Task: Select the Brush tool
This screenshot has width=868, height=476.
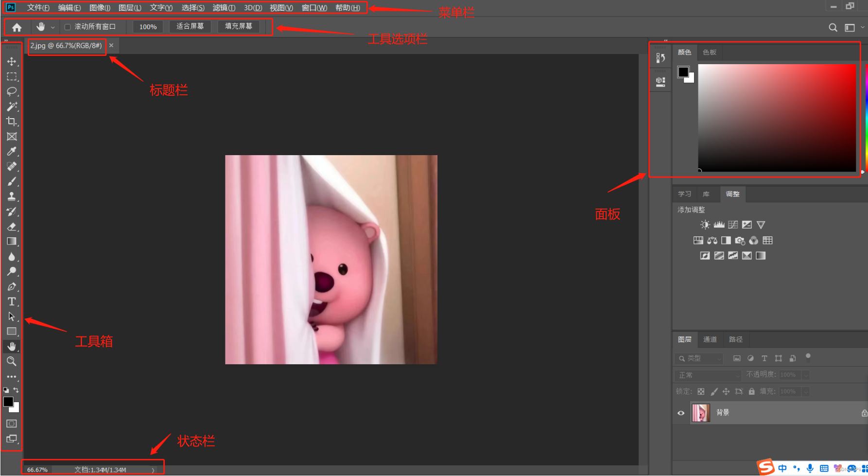Action: [12, 181]
